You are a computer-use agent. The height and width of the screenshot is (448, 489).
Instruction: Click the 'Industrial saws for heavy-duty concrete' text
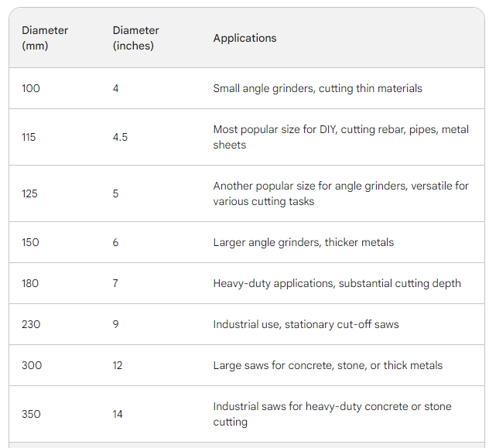tap(332, 414)
